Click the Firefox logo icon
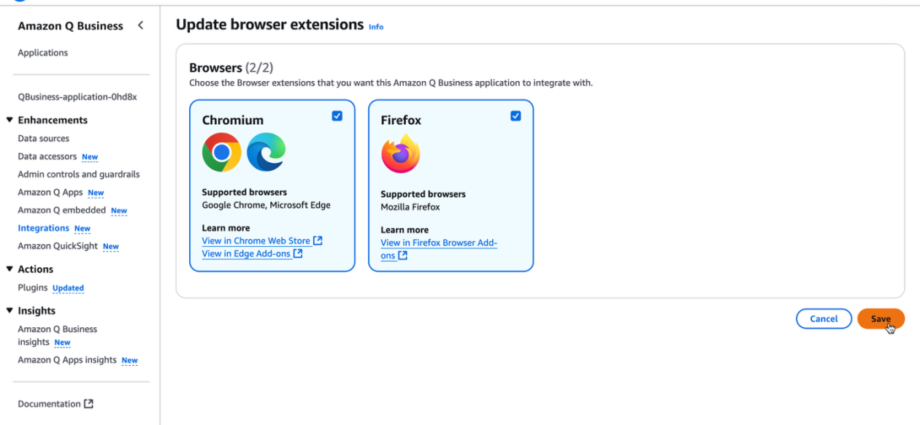This screenshot has height=425, width=920. click(x=401, y=154)
